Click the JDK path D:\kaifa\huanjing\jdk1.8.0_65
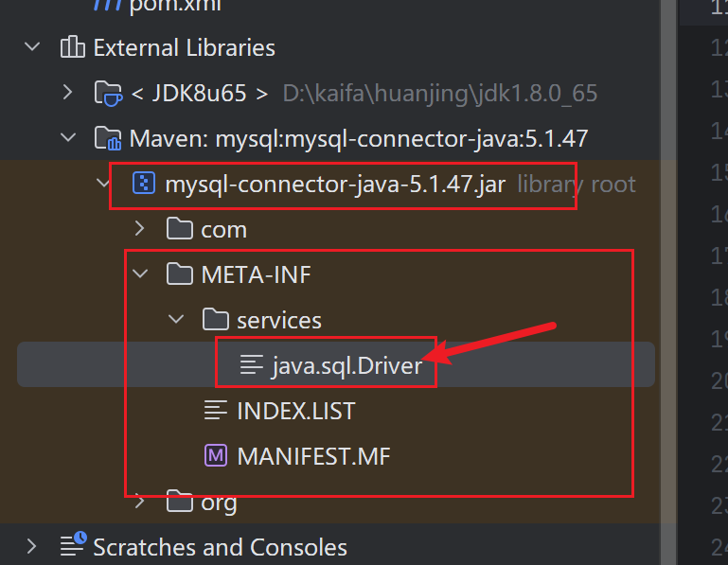Image resolution: width=728 pixels, height=565 pixels. click(x=439, y=94)
